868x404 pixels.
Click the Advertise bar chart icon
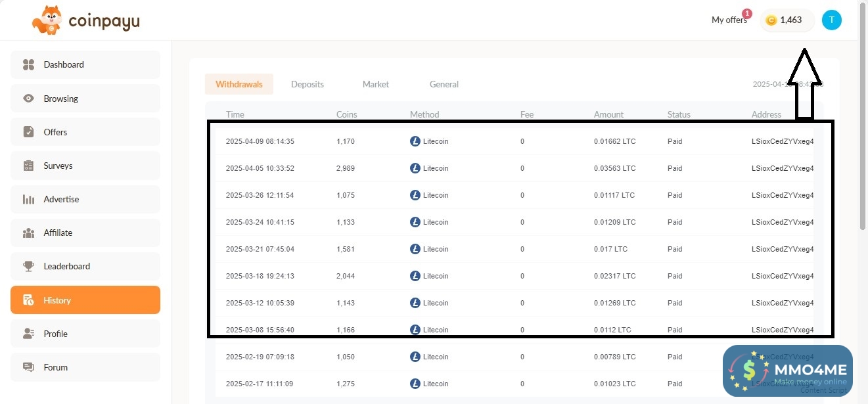pos(28,199)
